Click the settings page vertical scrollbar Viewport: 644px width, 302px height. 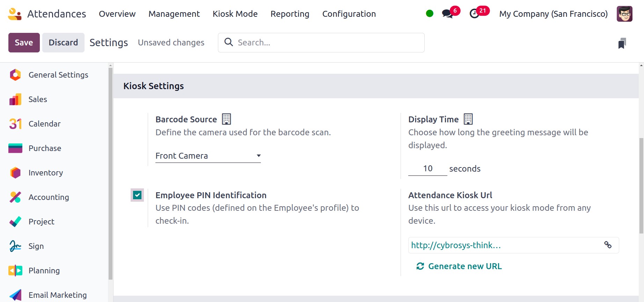click(641, 185)
